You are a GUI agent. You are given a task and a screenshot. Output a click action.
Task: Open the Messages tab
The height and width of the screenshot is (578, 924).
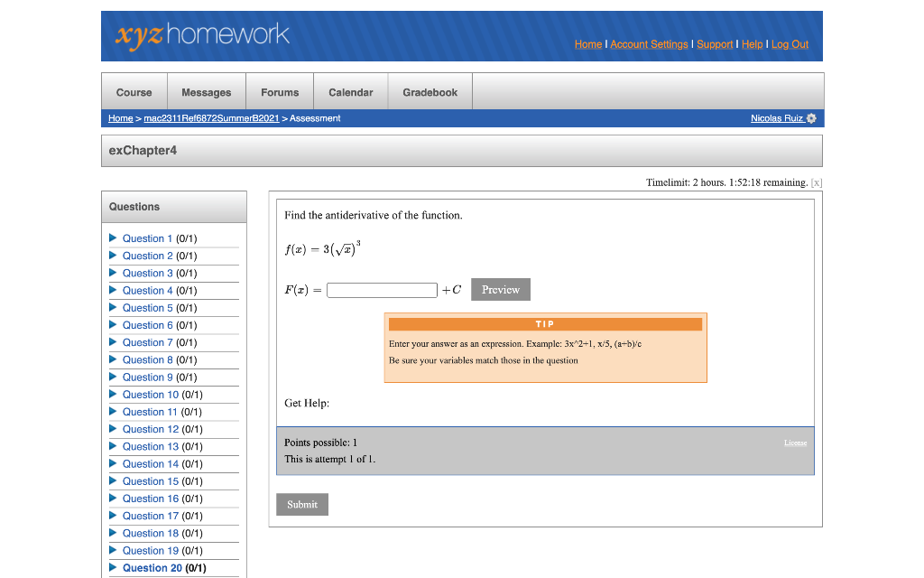tap(206, 91)
